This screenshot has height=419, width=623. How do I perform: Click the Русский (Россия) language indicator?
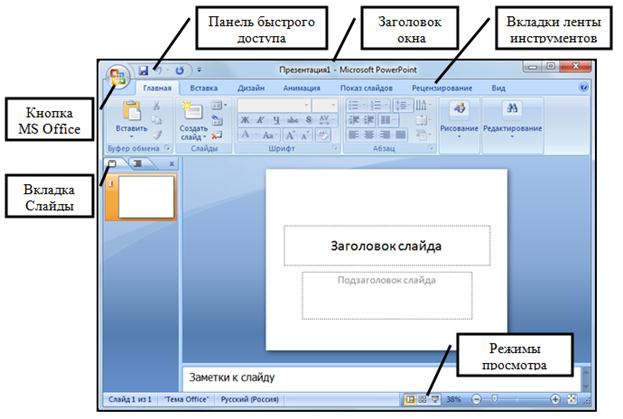[x=250, y=400]
